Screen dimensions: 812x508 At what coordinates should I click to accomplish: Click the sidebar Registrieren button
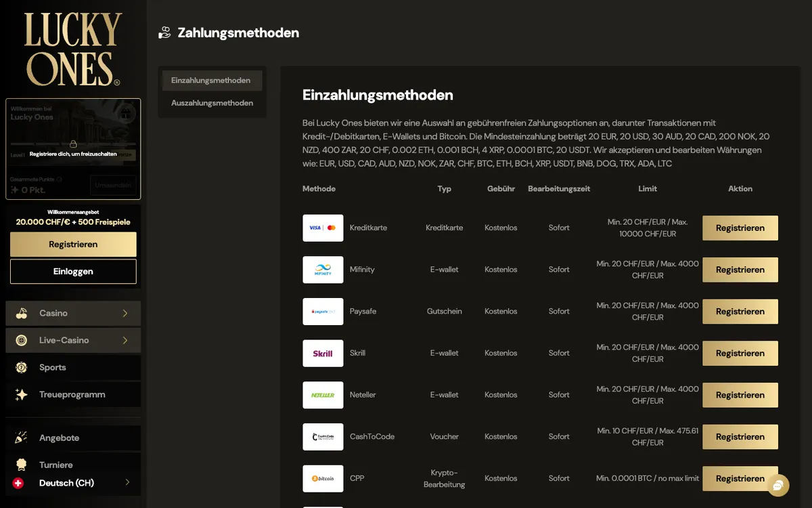coord(73,245)
